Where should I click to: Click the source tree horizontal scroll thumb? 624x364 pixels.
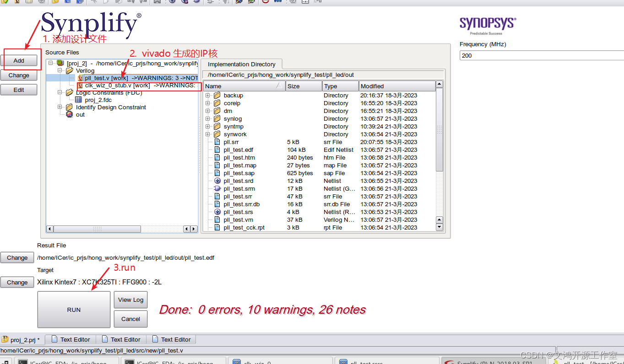click(x=98, y=229)
